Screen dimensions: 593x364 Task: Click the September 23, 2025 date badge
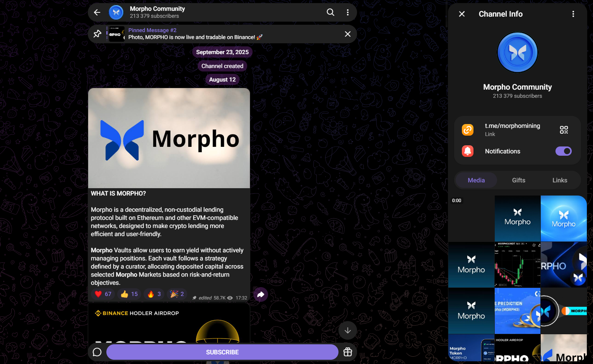point(222,52)
